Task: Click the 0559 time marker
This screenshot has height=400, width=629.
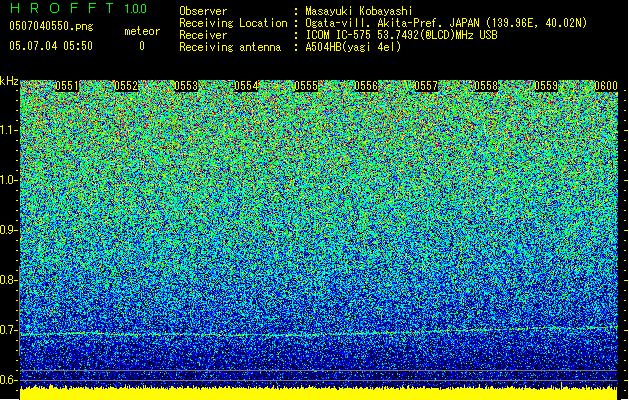Action: point(546,86)
